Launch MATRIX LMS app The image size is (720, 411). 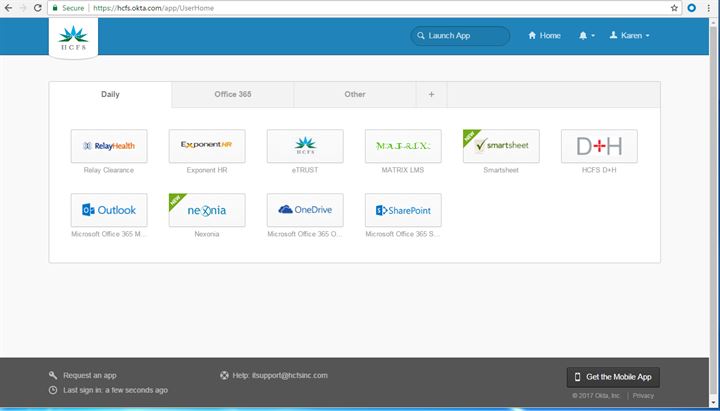click(x=403, y=146)
